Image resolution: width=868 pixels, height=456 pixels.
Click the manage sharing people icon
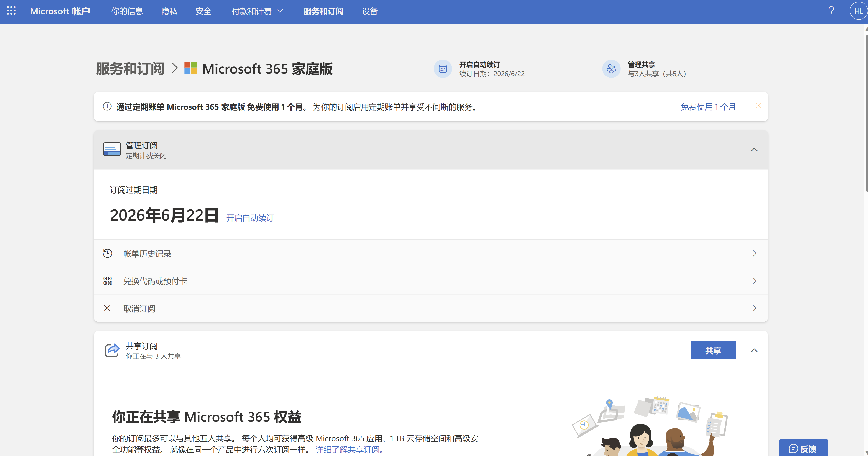click(611, 69)
